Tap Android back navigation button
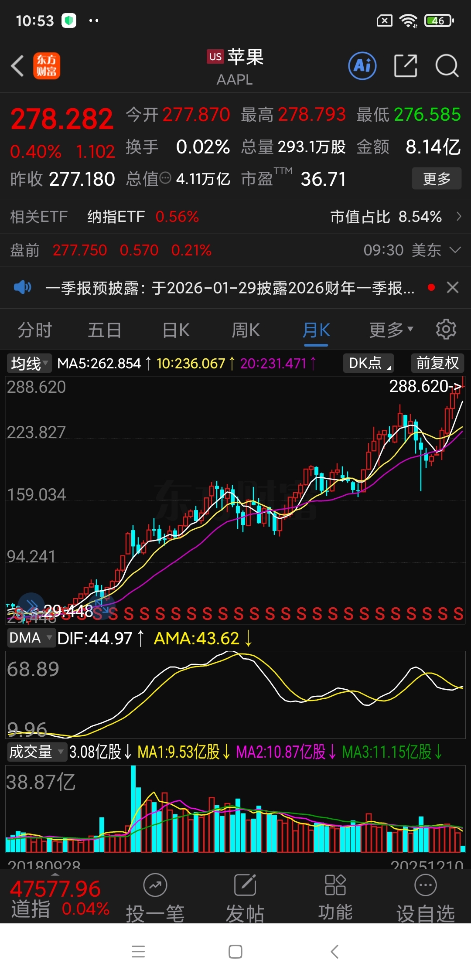Screen dimensions: 471x980 point(334,952)
